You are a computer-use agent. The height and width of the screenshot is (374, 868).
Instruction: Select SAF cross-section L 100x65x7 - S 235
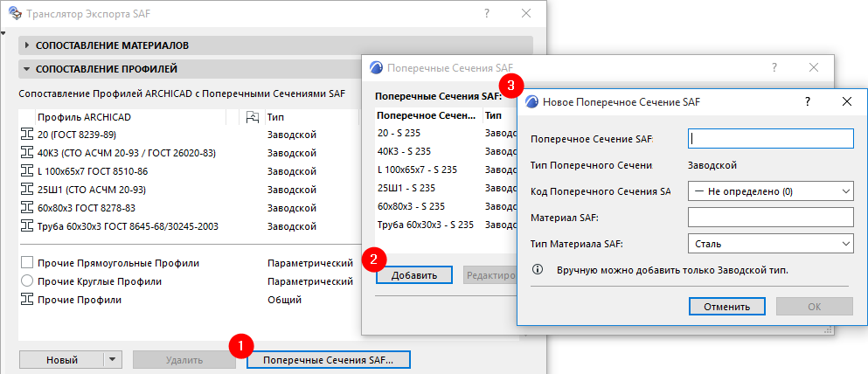[446, 170]
